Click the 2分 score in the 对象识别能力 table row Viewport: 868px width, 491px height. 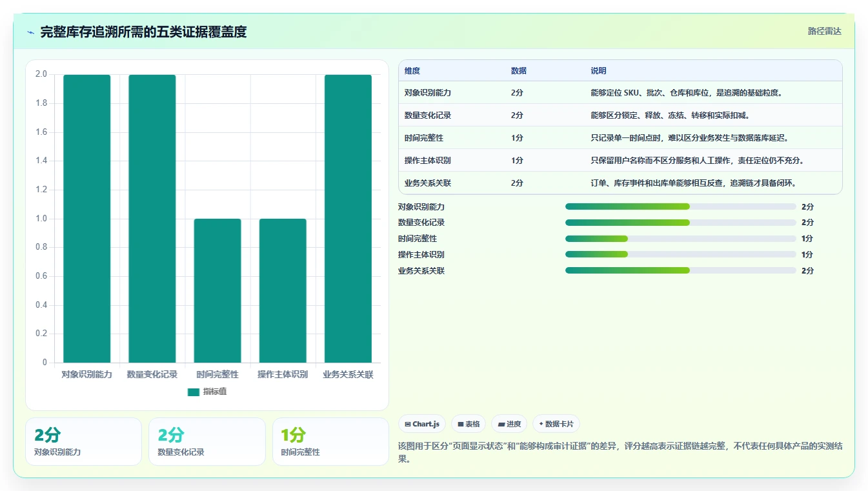(517, 93)
